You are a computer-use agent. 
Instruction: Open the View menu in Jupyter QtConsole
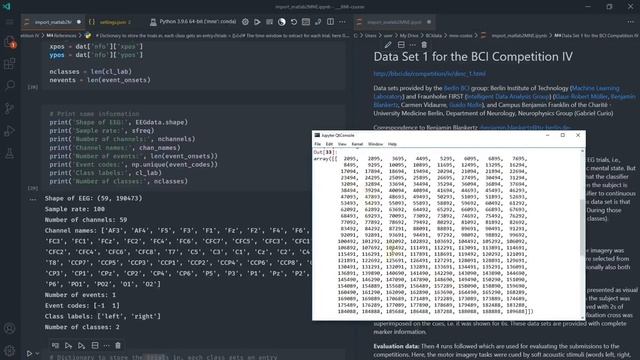coord(342,144)
